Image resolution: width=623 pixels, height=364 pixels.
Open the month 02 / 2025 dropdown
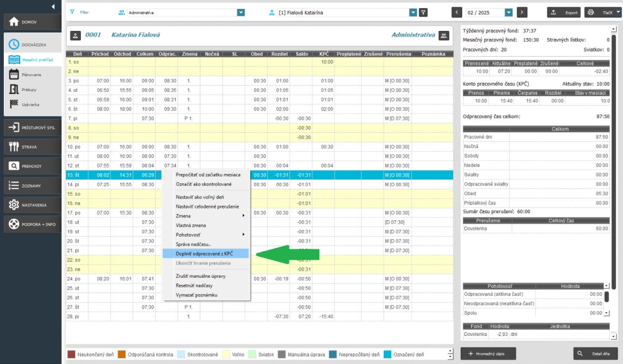pos(509,12)
